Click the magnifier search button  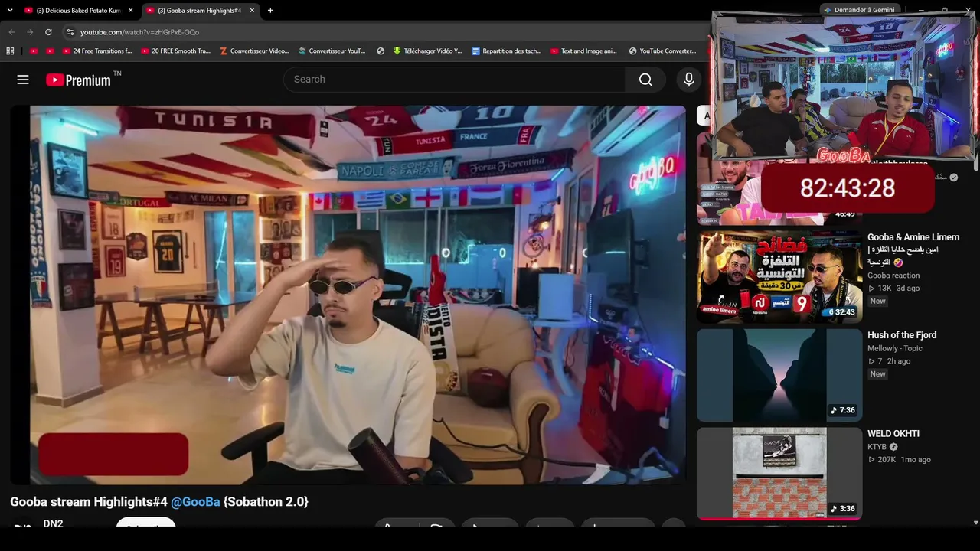point(645,80)
